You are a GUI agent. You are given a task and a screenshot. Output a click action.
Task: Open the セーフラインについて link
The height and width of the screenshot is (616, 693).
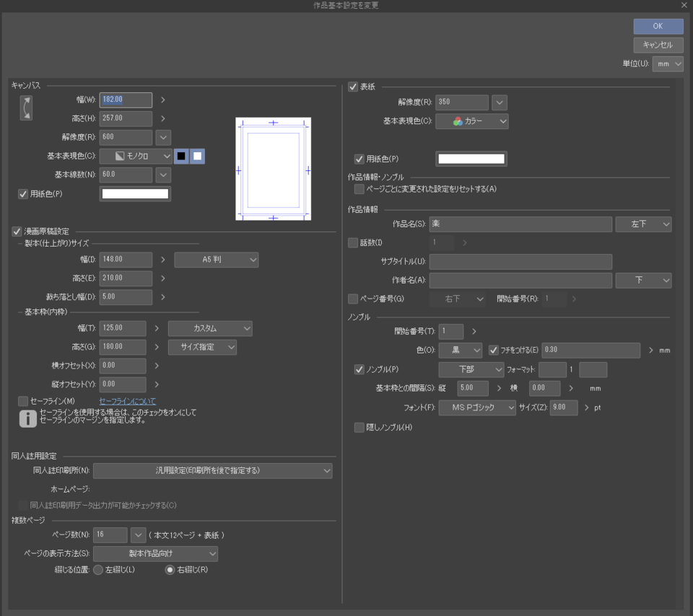tap(127, 401)
